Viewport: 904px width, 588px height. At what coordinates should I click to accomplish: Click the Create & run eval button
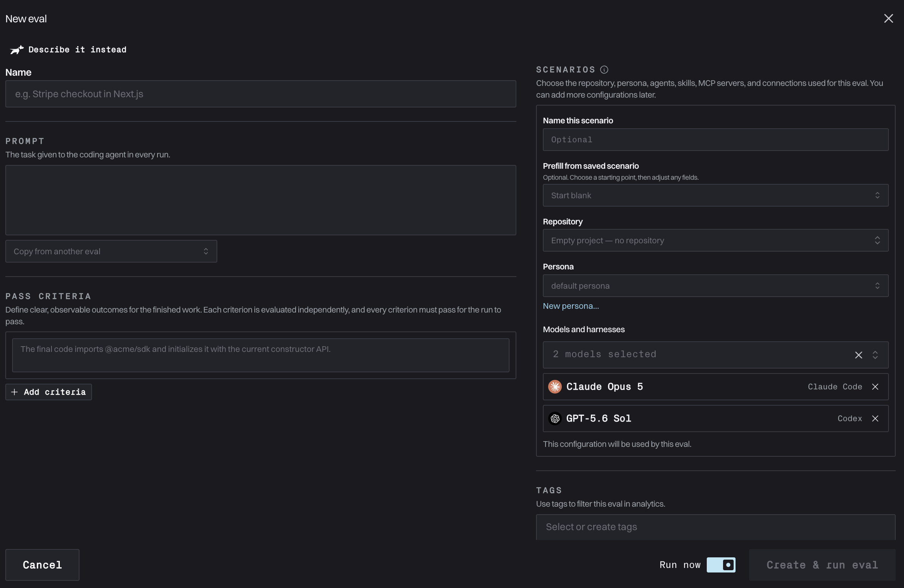pyautogui.click(x=822, y=565)
